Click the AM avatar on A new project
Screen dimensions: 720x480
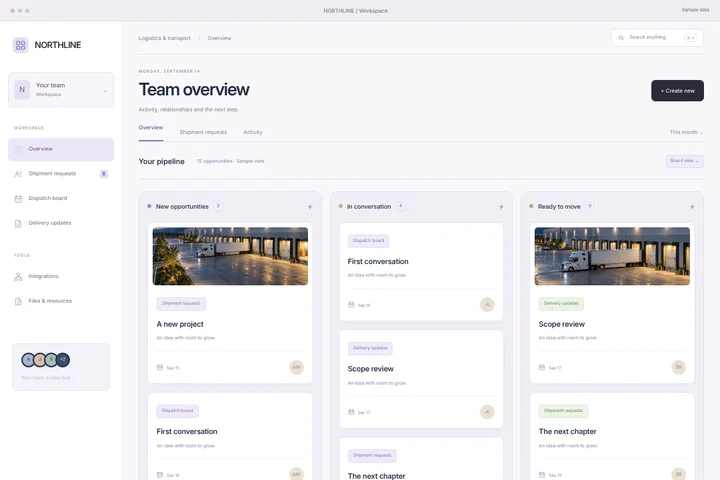tap(296, 367)
